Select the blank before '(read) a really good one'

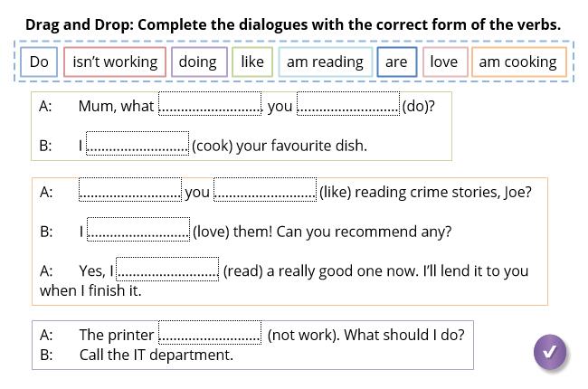click(167, 269)
